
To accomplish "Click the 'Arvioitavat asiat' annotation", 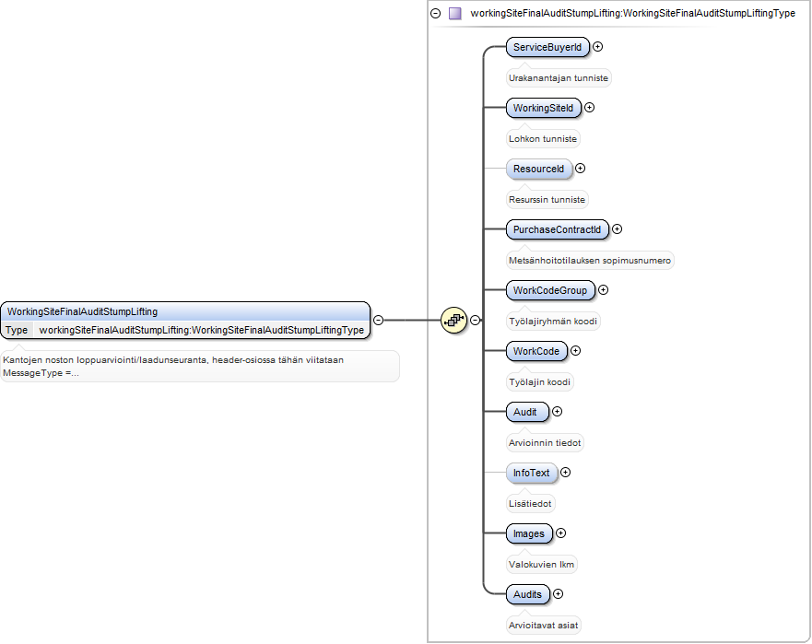I will point(543,626).
